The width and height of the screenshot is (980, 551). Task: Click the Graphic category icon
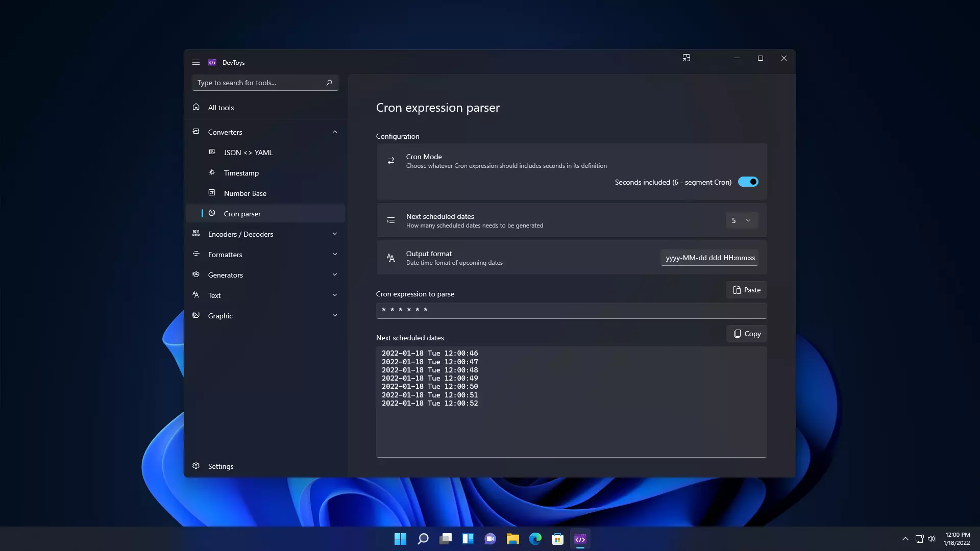pos(196,315)
